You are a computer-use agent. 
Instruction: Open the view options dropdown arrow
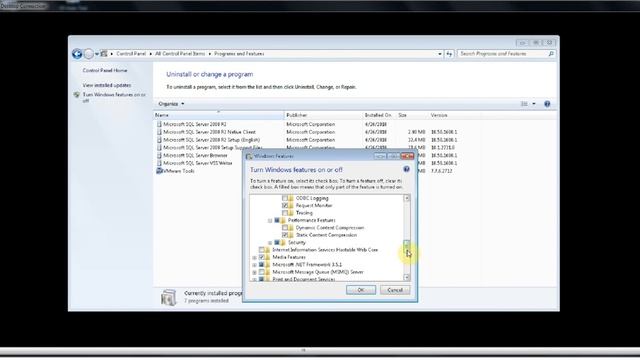(x=533, y=104)
